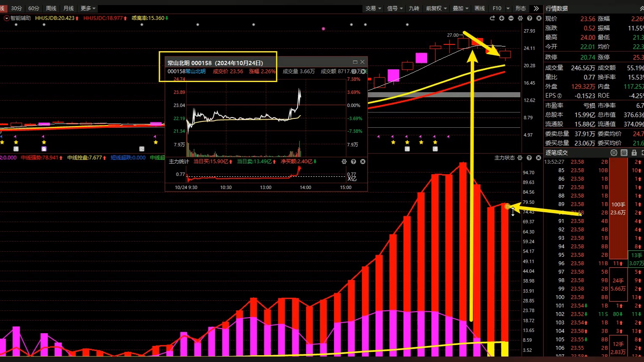Click the 最高 24.00 value
Screen dimensions: 644x362
click(588, 37)
